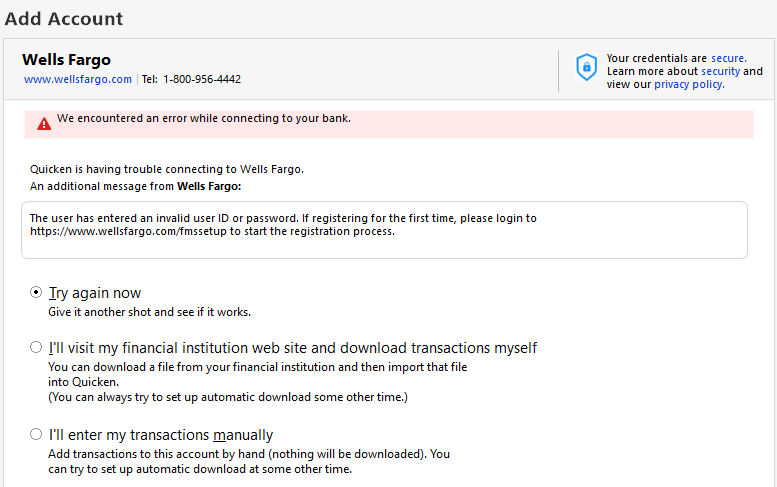777x487 pixels.
Task: Click the blue shield lock security icon
Action: (x=586, y=67)
